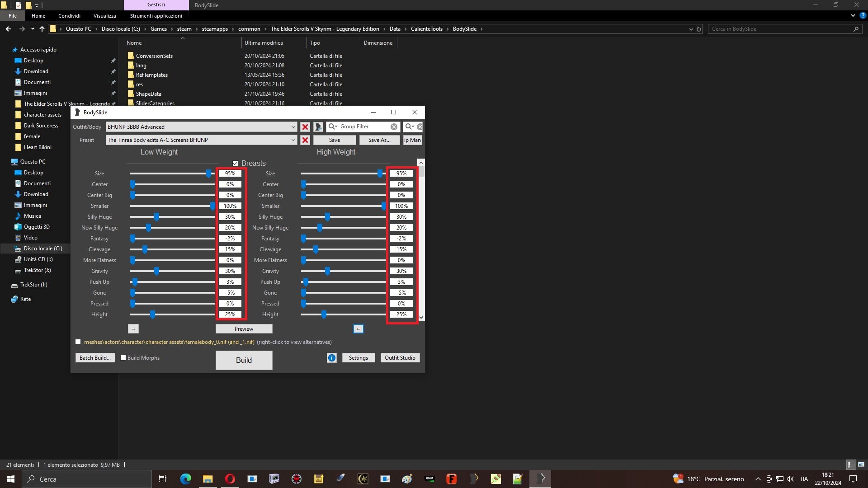Expand the address bar history dropdown
The width and height of the screenshot is (868, 488).
pyautogui.click(x=691, y=29)
